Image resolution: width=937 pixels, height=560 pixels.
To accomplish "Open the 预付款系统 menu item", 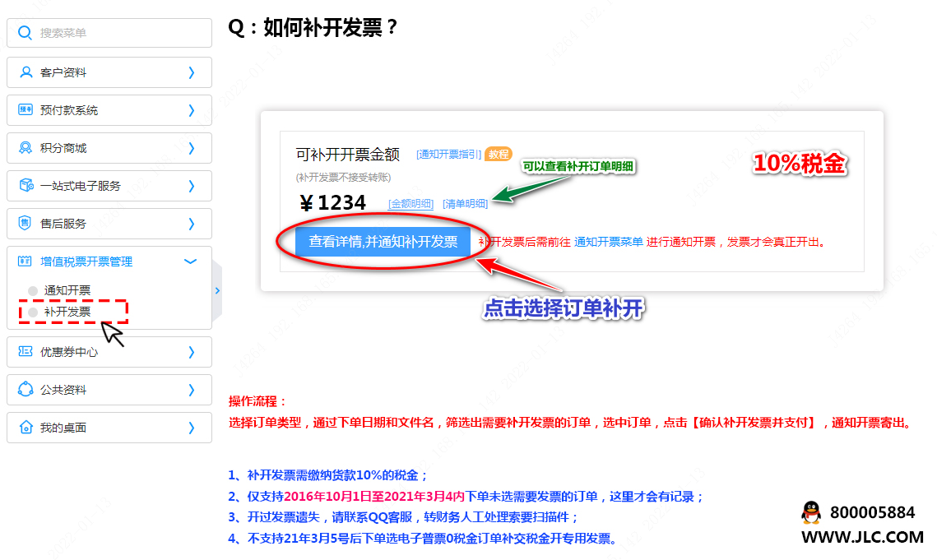I will click(69, 110).
